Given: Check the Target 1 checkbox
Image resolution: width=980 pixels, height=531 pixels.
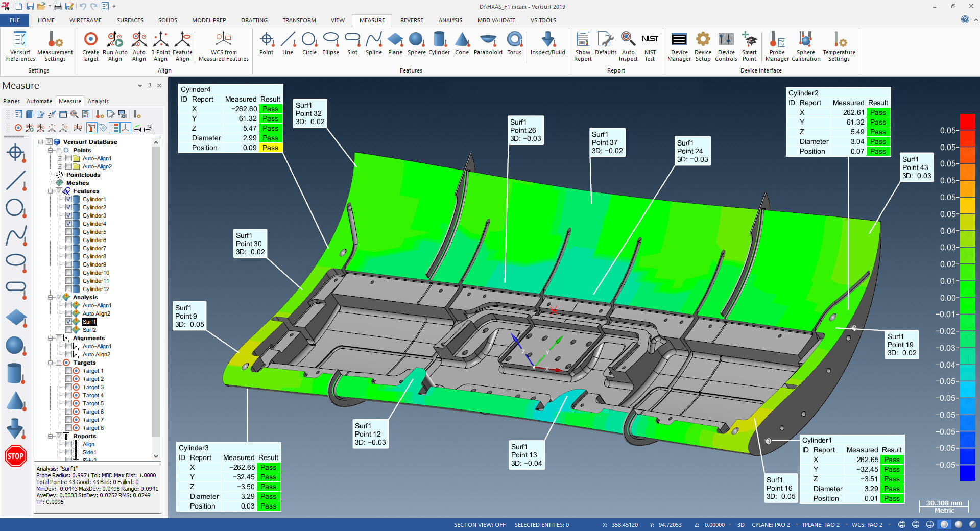Looking at the screenshot, I should [x=68, y=371].
